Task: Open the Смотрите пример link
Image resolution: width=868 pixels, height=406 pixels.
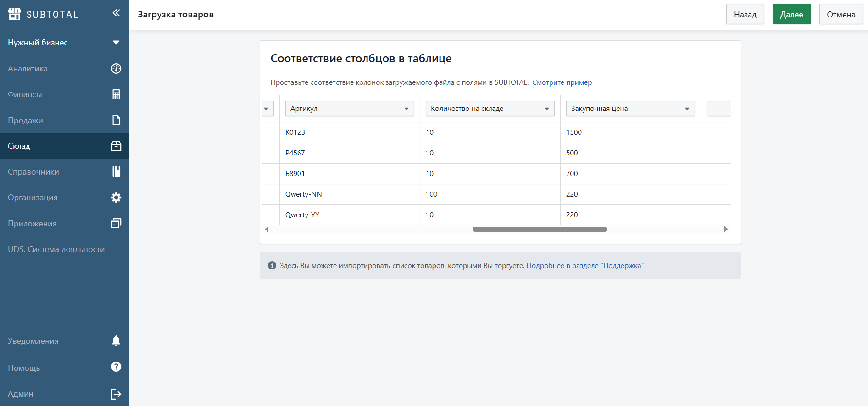Action: click(562, 82)
